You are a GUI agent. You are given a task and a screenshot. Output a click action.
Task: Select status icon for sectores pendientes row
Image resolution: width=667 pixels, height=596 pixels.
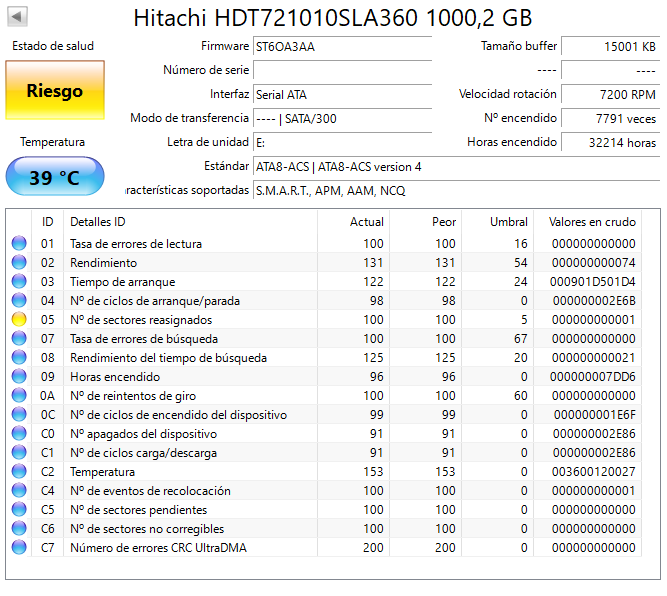(x=19, y=509)
